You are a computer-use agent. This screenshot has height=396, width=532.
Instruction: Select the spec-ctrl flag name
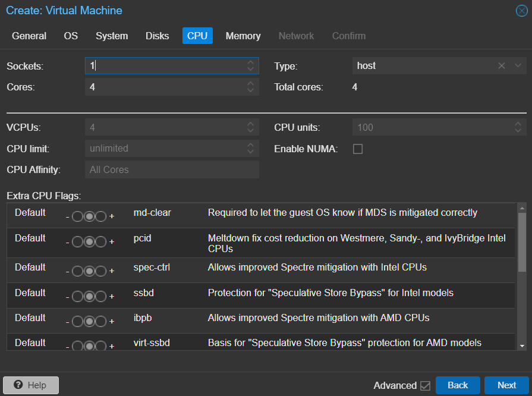point(152,267)
